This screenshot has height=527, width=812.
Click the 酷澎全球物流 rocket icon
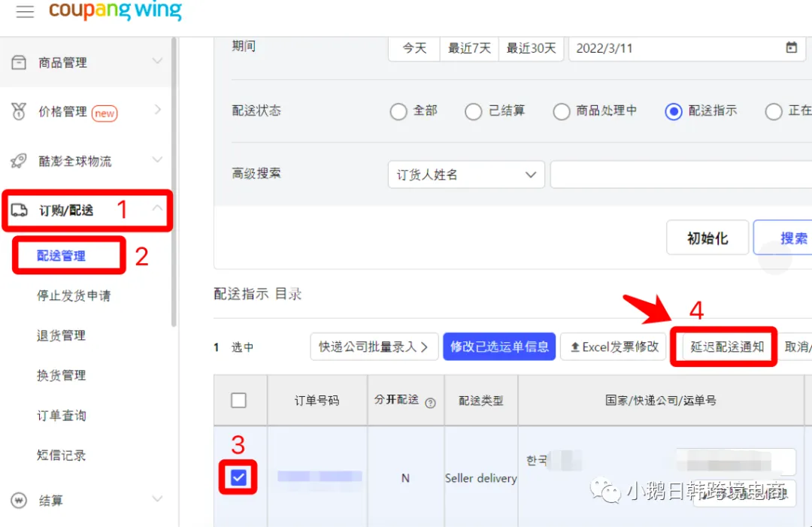coord(19,160)
